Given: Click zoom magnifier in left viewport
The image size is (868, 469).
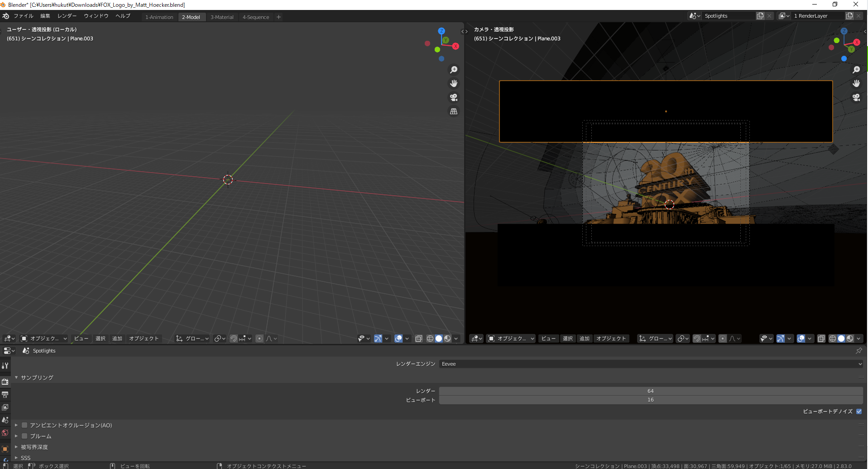Looking at the screenshot, I should click(x=453, y=70).
